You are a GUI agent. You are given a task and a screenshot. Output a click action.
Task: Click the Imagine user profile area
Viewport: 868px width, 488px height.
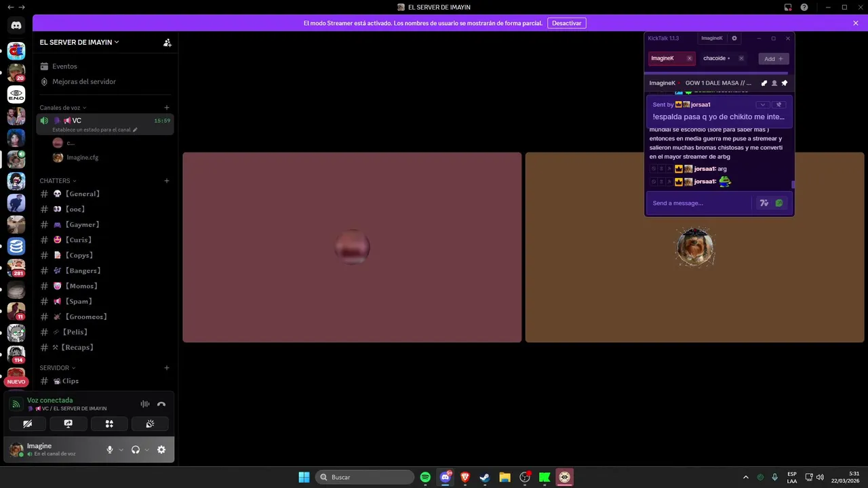click(52, 449)
